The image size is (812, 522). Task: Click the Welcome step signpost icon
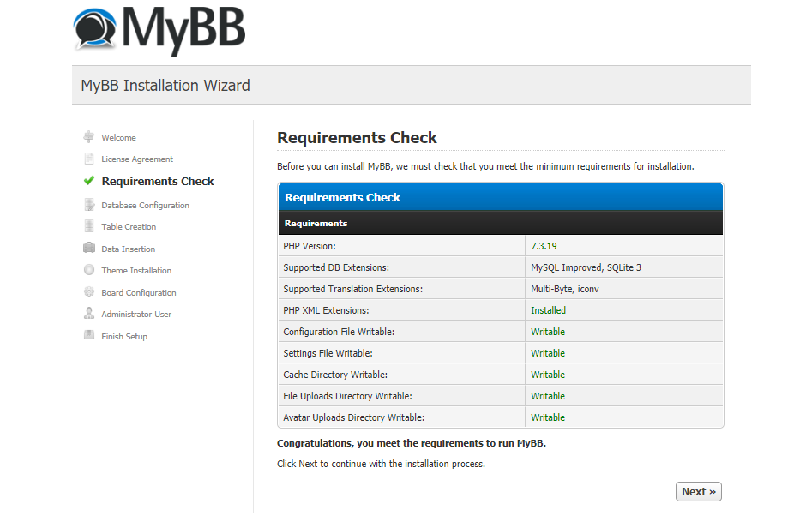89,137
